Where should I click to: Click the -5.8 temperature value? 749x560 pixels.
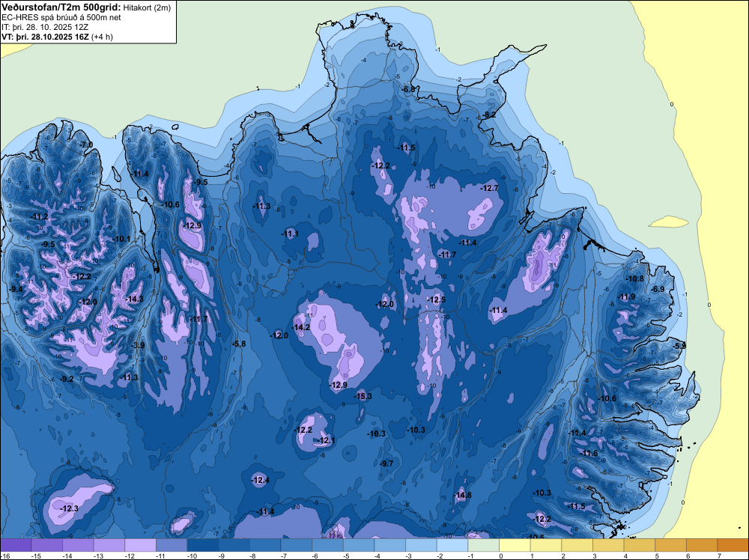point(239,344)
